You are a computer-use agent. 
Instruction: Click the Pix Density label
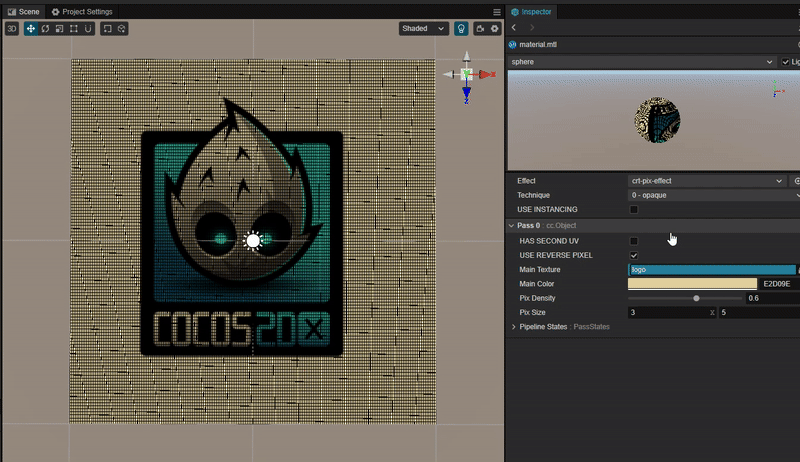click(537, 298)
